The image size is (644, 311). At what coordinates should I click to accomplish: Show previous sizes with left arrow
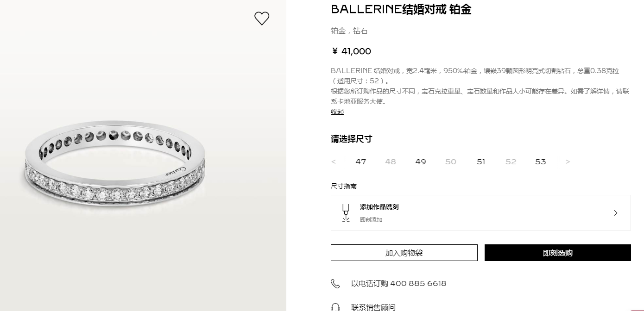[334, 162]
